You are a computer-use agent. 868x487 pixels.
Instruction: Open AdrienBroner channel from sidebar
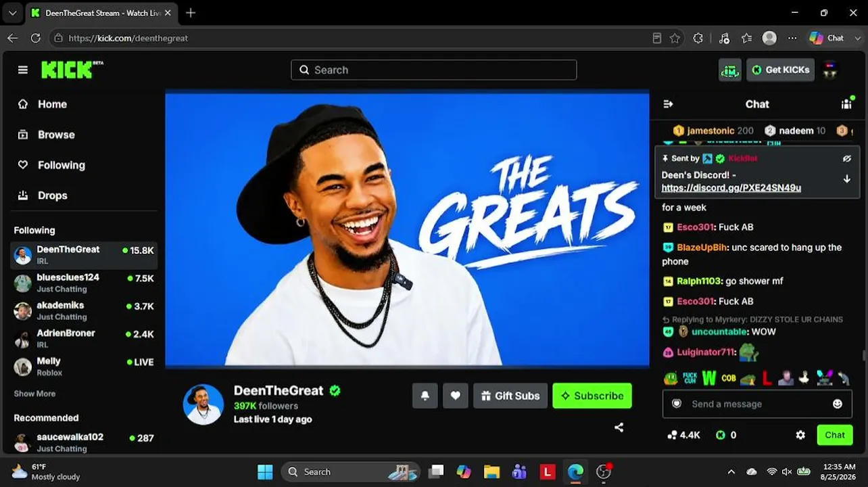(x=84, y=338)
